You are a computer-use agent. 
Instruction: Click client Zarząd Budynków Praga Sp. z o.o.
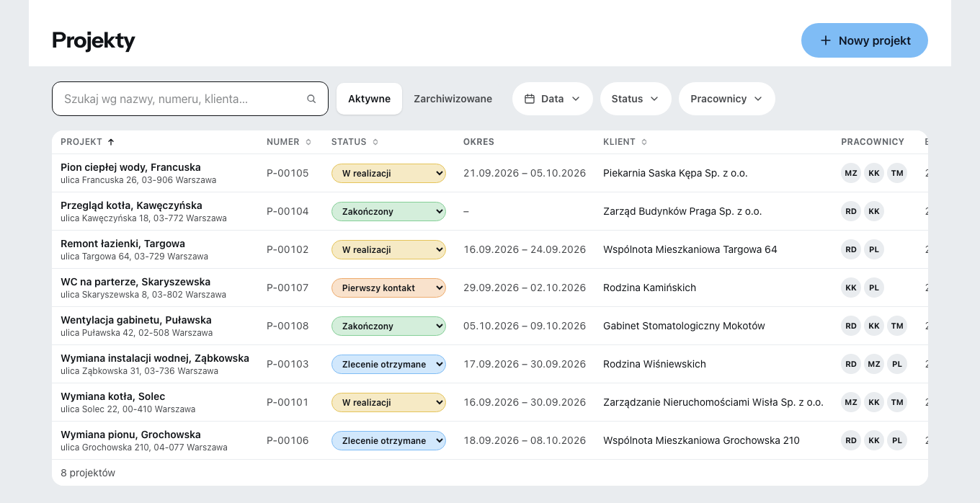coord(682,211)
